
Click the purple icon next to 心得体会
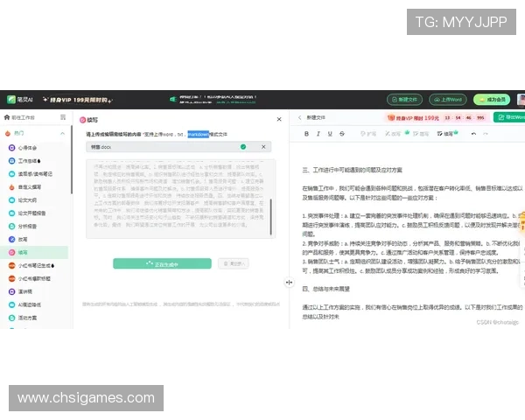11,148
